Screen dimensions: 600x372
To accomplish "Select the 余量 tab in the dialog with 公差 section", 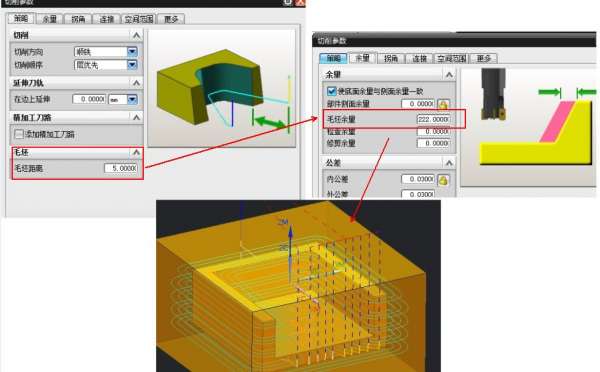I will tap(362, 58).
